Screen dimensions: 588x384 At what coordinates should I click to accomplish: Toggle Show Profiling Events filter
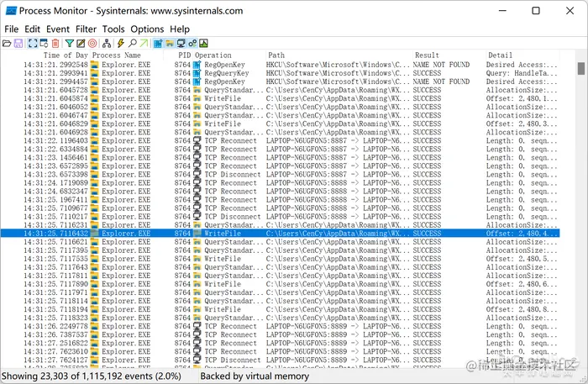coord(203,44)
